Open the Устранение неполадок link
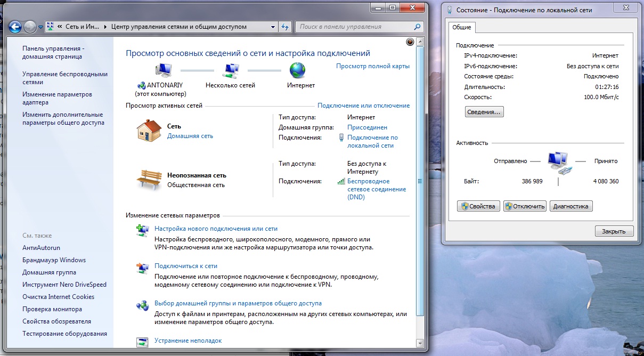 188,341
